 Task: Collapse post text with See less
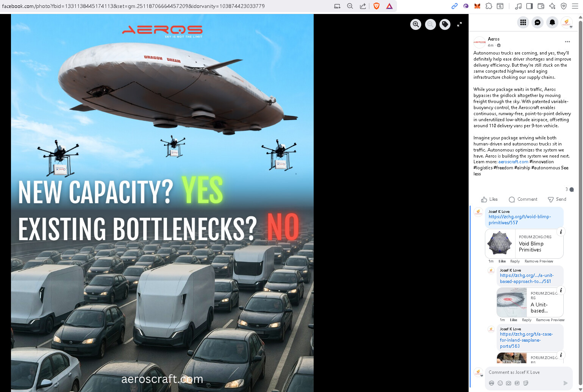pos(477,174)
